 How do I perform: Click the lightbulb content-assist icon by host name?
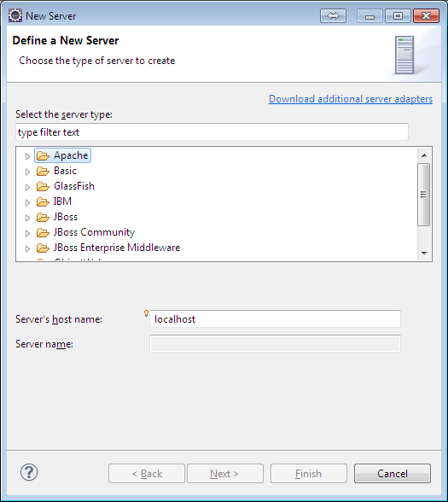(146, 313)
